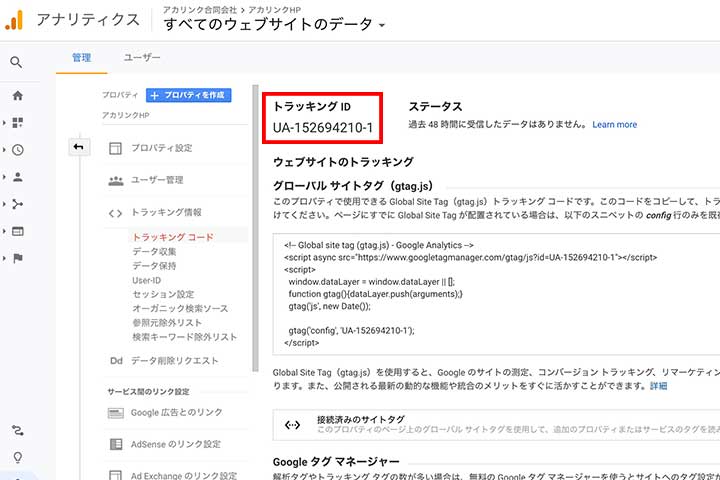Expand the Conversions sidebar section arrow
This screenshot has width=720, height=480.
tap(4, 258)
